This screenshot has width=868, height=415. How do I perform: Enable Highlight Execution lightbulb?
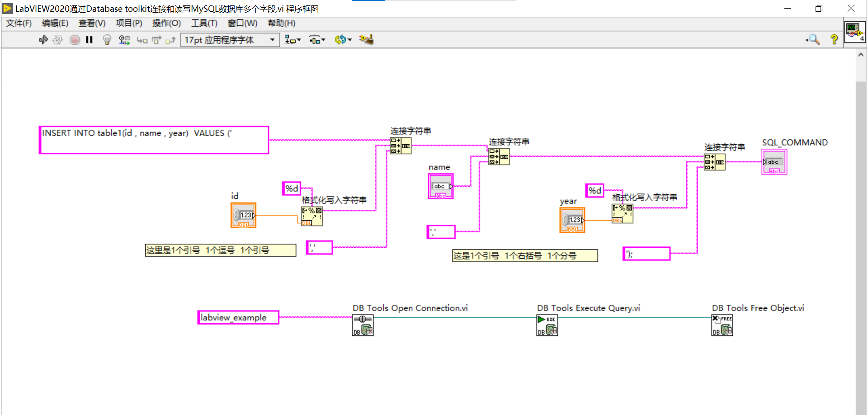point(107,40)
